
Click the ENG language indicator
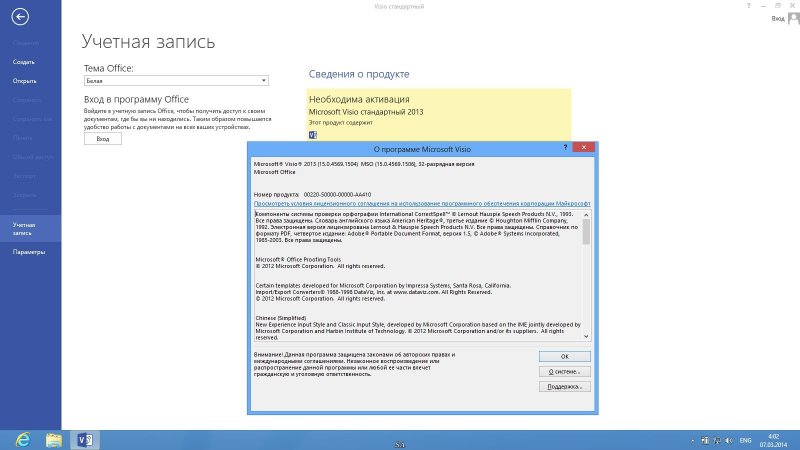tap(745, 440)
